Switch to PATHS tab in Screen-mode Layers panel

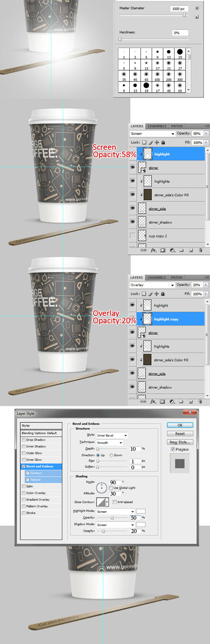pyautogui.click(x=177, y=126)
